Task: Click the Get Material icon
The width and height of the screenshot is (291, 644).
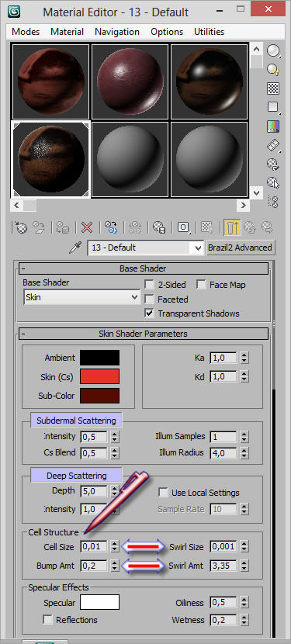Action: pyautogui.click(x=21, y=227)
